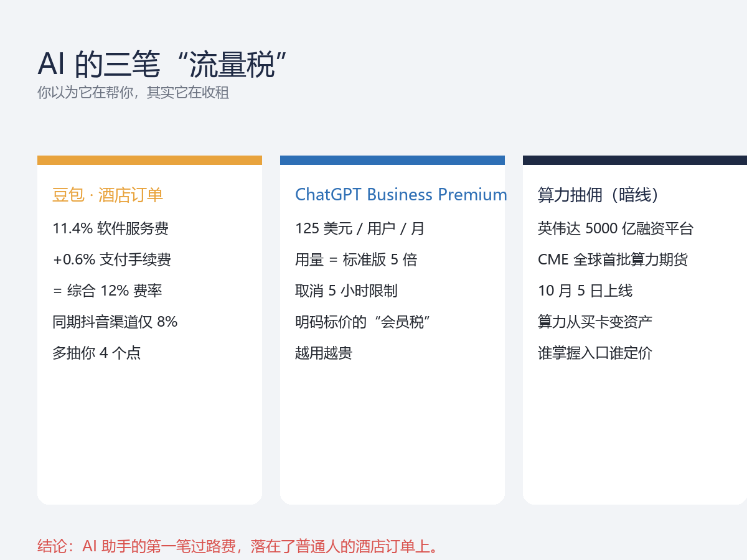
Task: Click the line '11.4% 软件服务费'
Action: coord(111,228)
